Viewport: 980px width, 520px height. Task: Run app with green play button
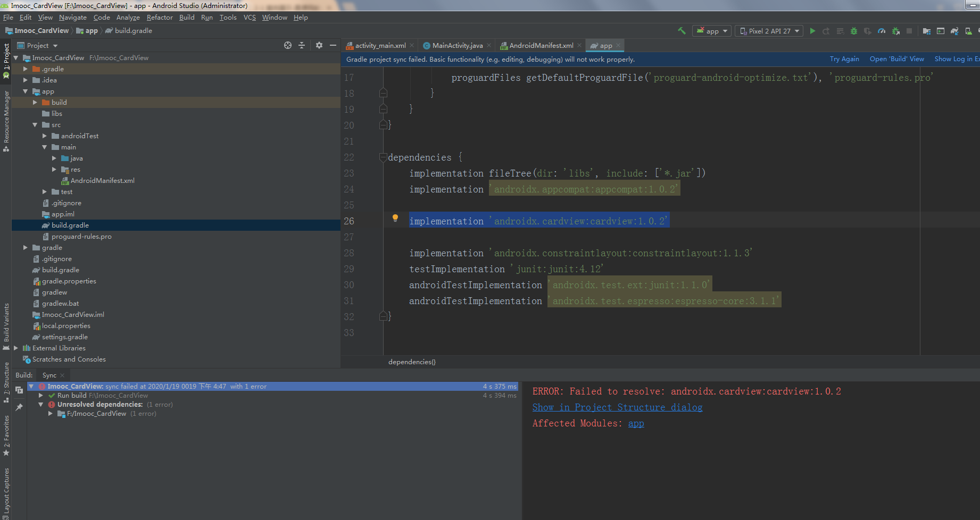(812, 31)
